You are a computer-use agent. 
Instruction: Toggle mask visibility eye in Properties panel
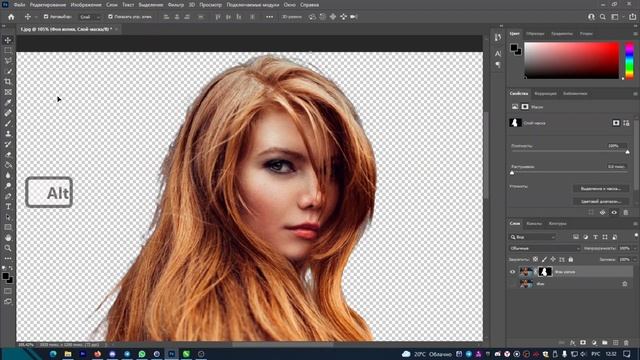point(614,212)
